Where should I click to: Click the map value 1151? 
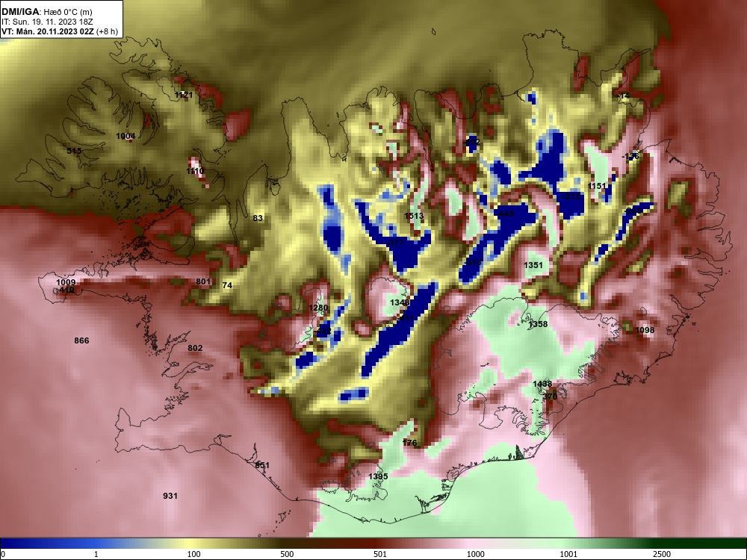click(597, 186)
